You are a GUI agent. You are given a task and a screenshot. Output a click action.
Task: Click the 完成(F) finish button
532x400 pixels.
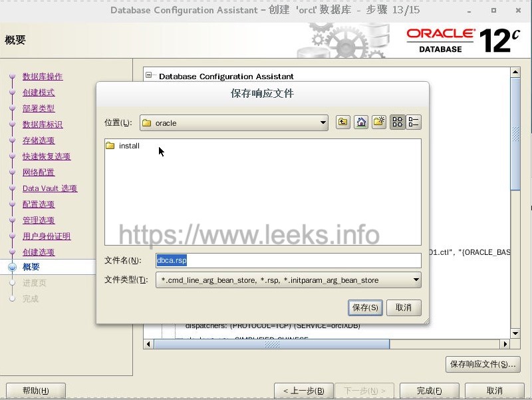click(429, 391)
